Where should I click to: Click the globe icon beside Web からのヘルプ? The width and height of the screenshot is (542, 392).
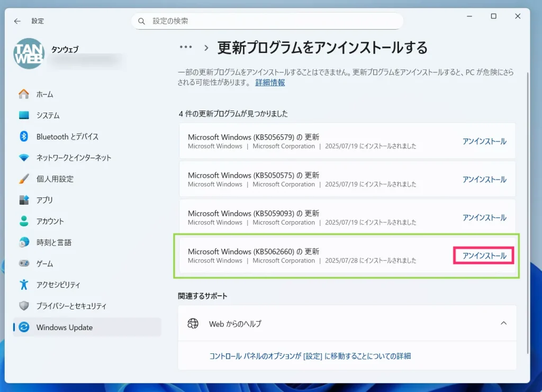click(193, 324)
